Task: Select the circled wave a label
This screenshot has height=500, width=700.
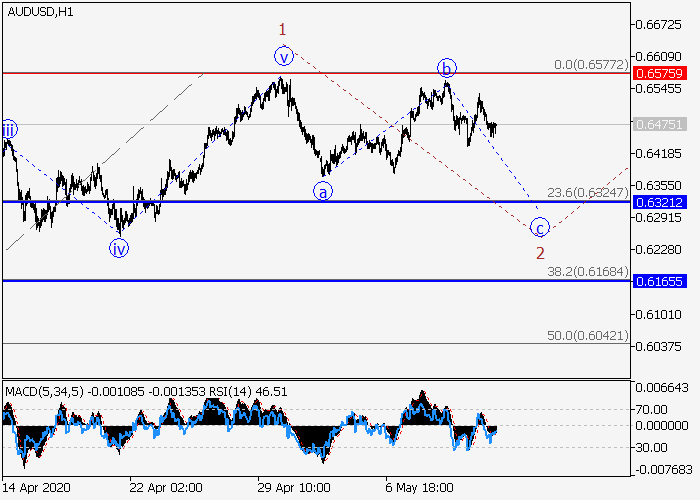Action: point(323,191)
